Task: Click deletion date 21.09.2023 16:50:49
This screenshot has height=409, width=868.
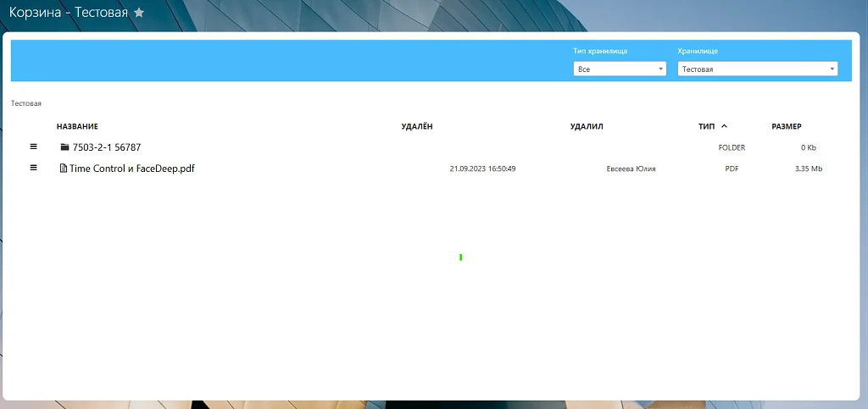Action: pos(482,169)
